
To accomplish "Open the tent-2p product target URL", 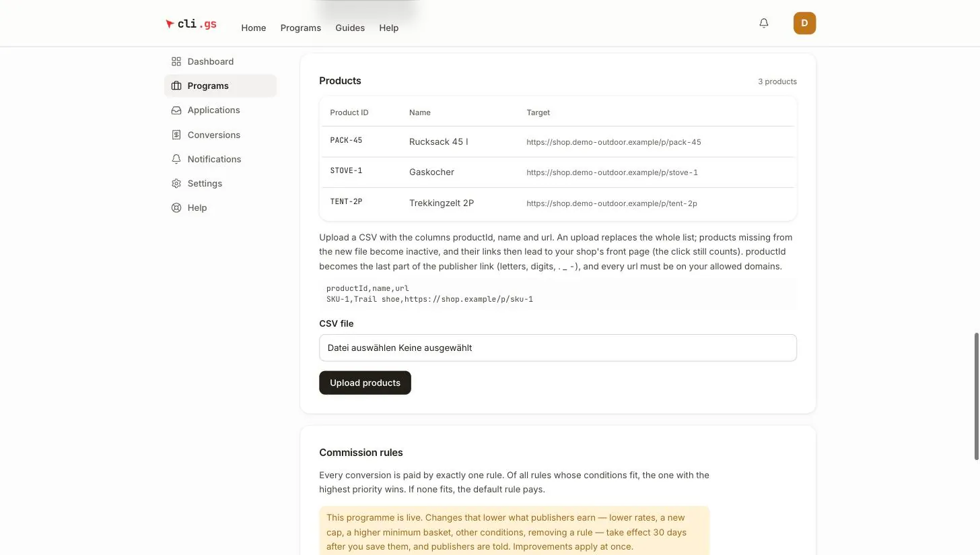I will (612, 203).
